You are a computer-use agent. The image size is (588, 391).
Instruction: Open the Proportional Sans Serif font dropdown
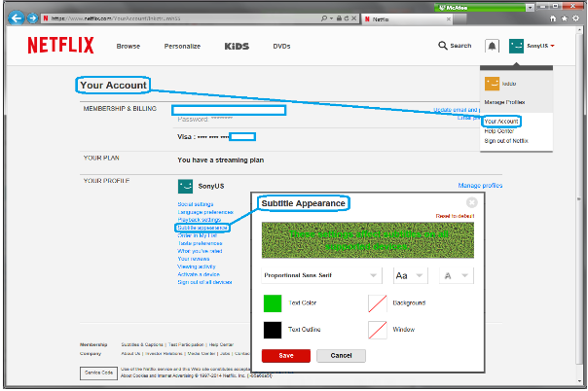point(321,275)
